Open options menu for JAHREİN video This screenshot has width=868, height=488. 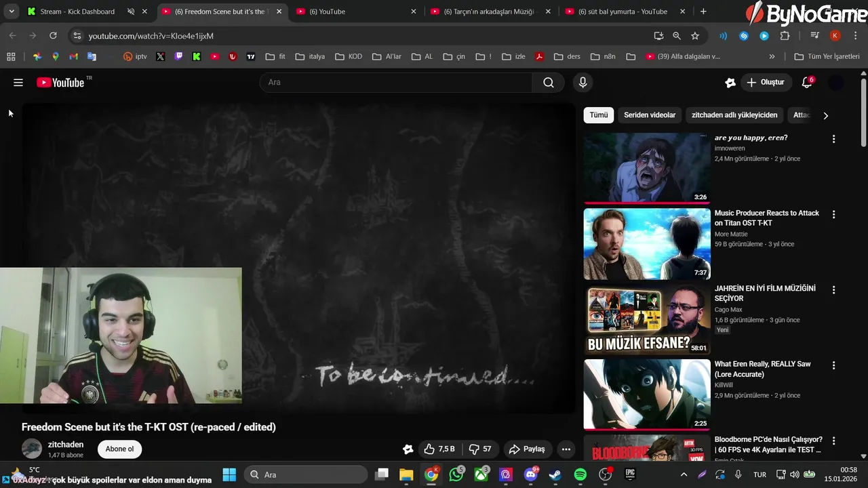pyautogui.click(x=833, y=289)
